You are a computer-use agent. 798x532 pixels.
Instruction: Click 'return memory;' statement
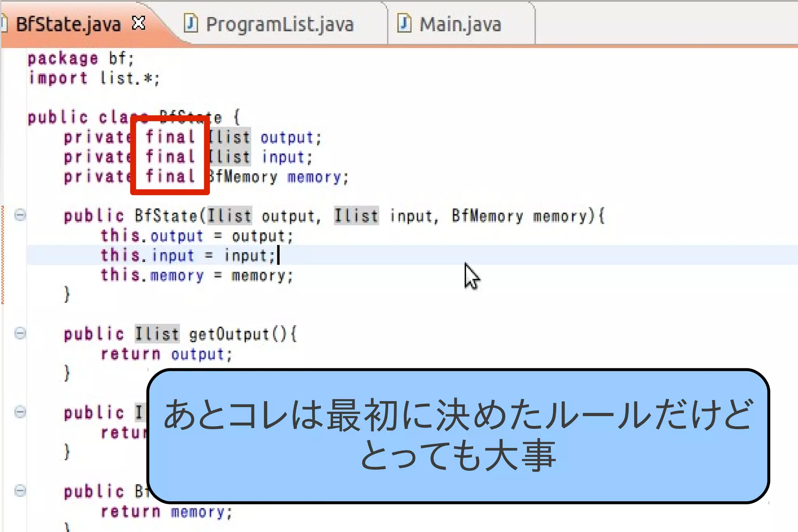click(x=166, y=512)
